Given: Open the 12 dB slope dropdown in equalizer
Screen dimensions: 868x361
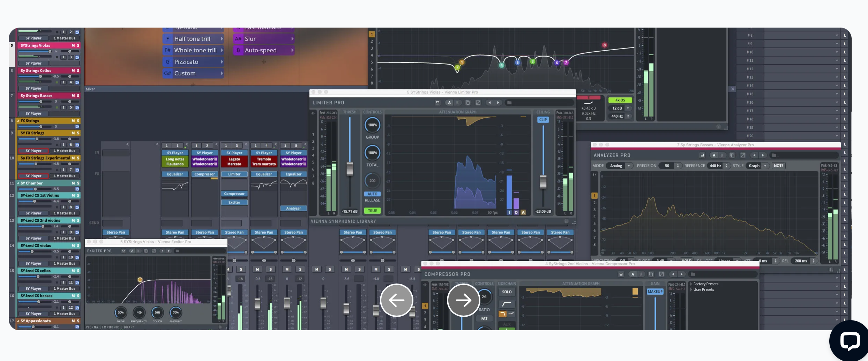Looking at the screenshot, I should pyautogui.click(x=621, y=108).
